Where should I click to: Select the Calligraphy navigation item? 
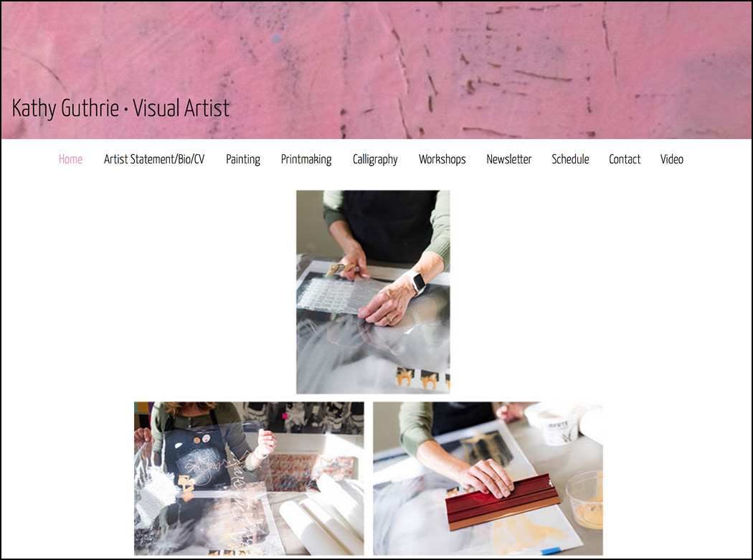[x=375, y=159]
